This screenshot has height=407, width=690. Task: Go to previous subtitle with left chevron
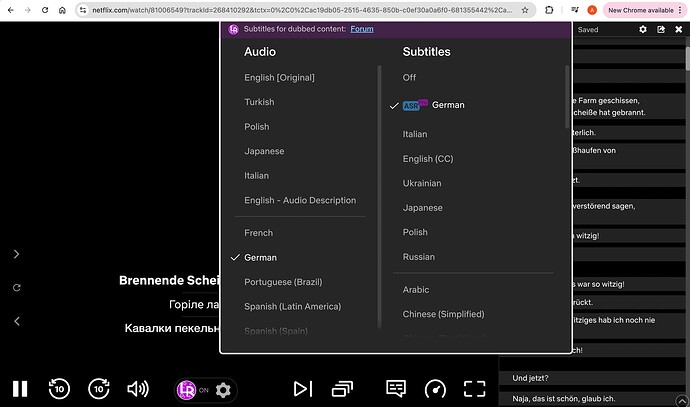click(x=16, y=321)
